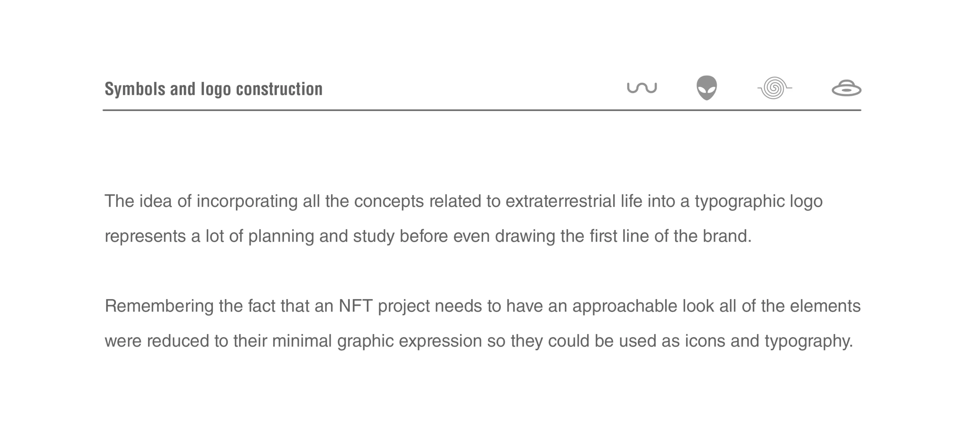Click the word "Symbols" in the heading
The height and width of the screenshot is (440, 980).
pyautogui.click(x=135, y=89)
